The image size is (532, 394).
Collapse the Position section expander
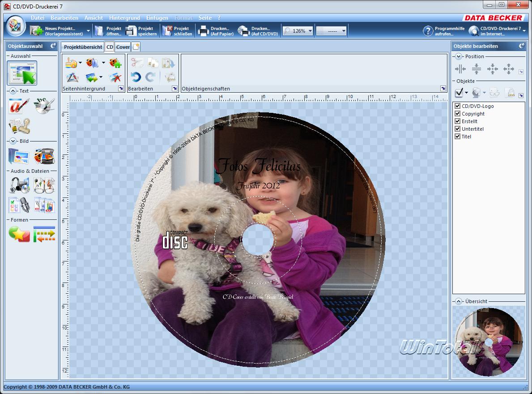(x=459, y=56)
